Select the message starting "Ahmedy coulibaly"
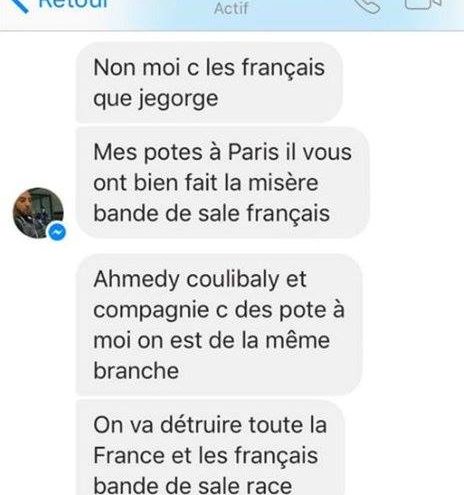The height and width of the screenshot is (495, 464). click(219, 325)
